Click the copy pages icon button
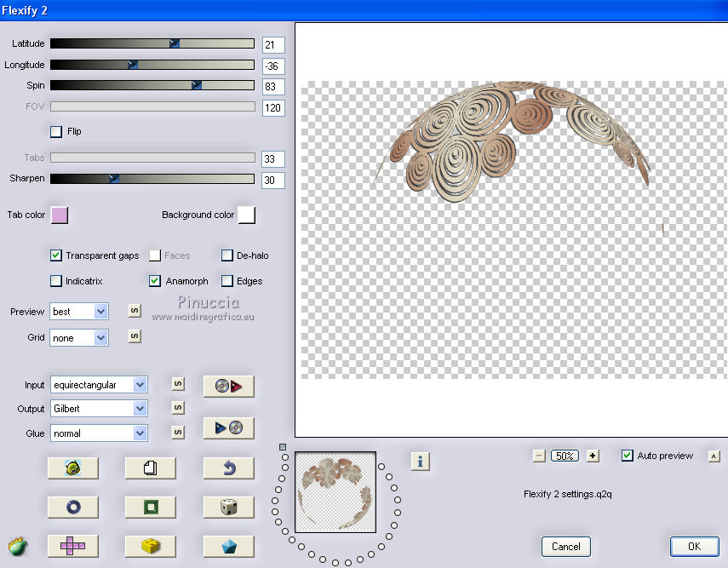The height and width of the screenshot is (568, 728). point(151,468)
